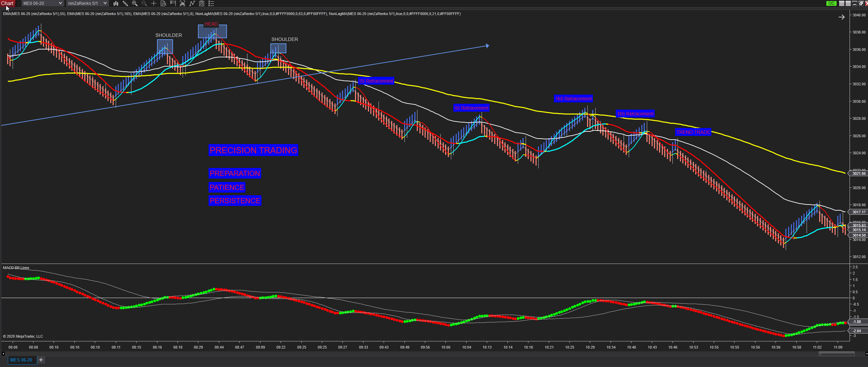This screenshot has height=367, width=868.
Task: Select the PERSISTENCE text label
Action: (x=235, y=201)
